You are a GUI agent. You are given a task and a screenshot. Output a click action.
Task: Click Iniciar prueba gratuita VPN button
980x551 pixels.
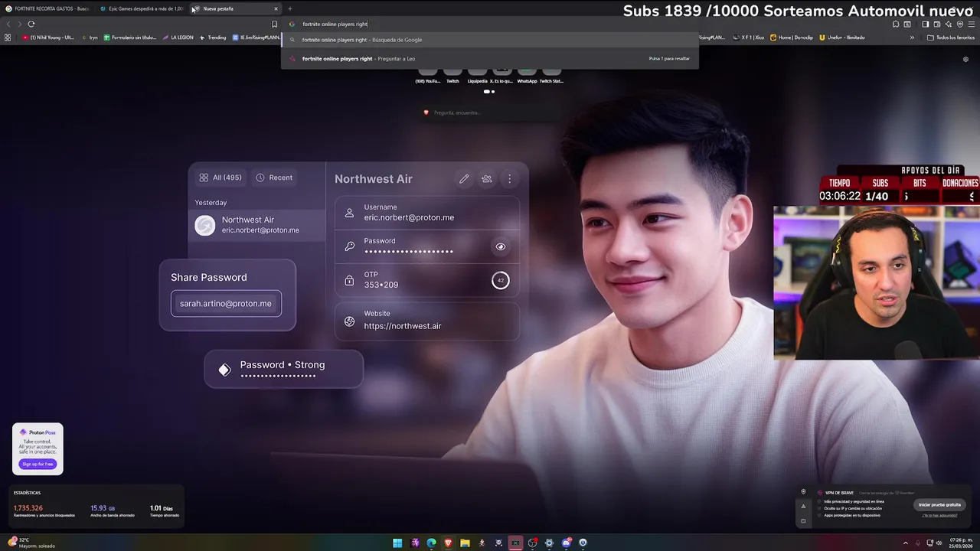pos(939,505)
